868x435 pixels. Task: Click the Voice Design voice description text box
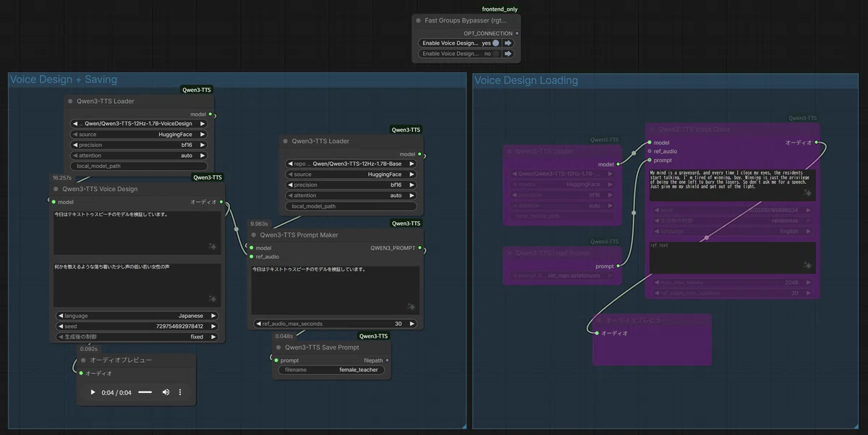[137, 284]
